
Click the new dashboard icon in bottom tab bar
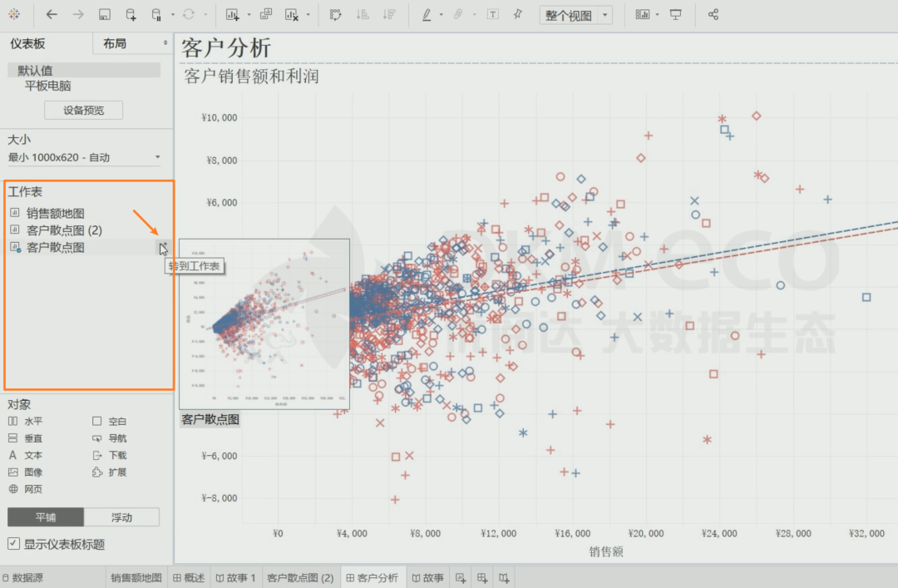482,578
